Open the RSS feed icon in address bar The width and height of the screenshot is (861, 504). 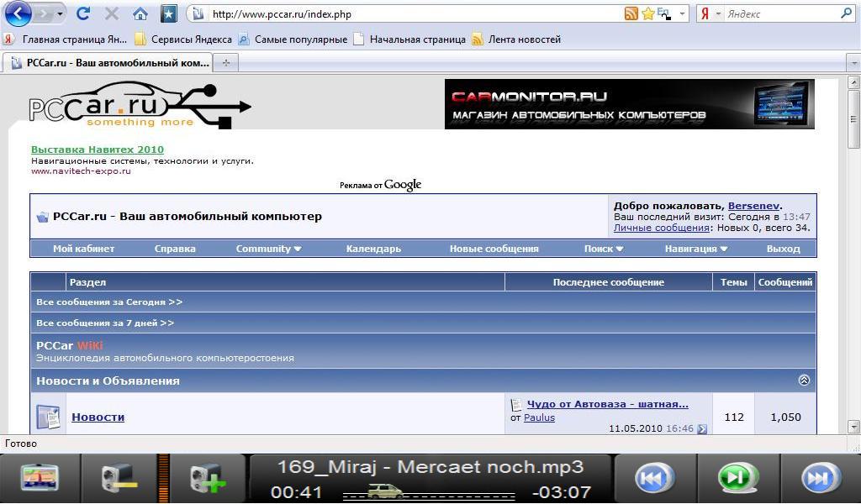[631, 13]
